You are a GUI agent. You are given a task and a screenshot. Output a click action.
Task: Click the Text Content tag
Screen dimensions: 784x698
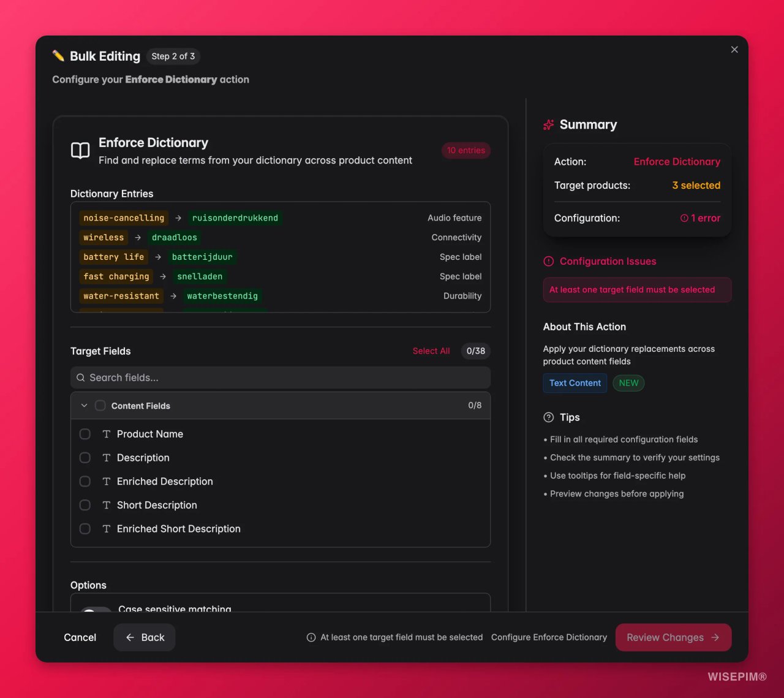pyautogui.click(x=575, y=383)
